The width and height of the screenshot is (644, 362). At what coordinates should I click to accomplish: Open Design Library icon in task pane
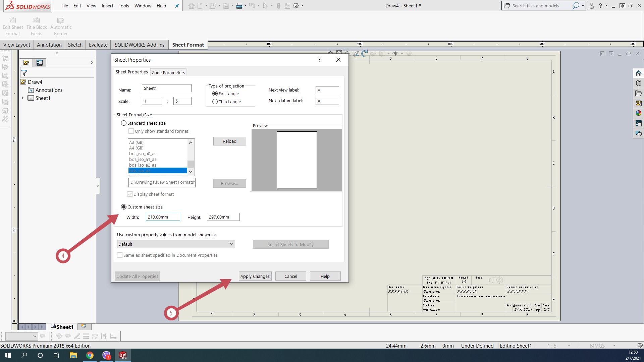(638, 83)
